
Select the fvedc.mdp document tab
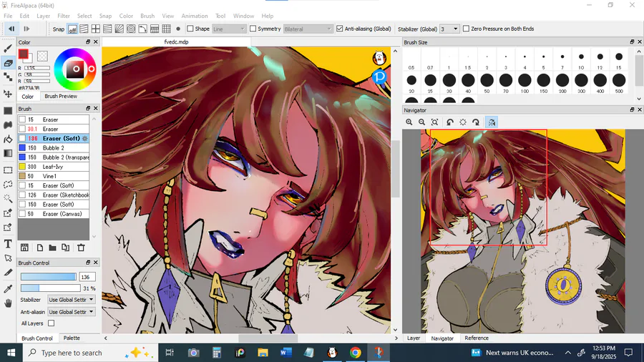pos(176,42)
